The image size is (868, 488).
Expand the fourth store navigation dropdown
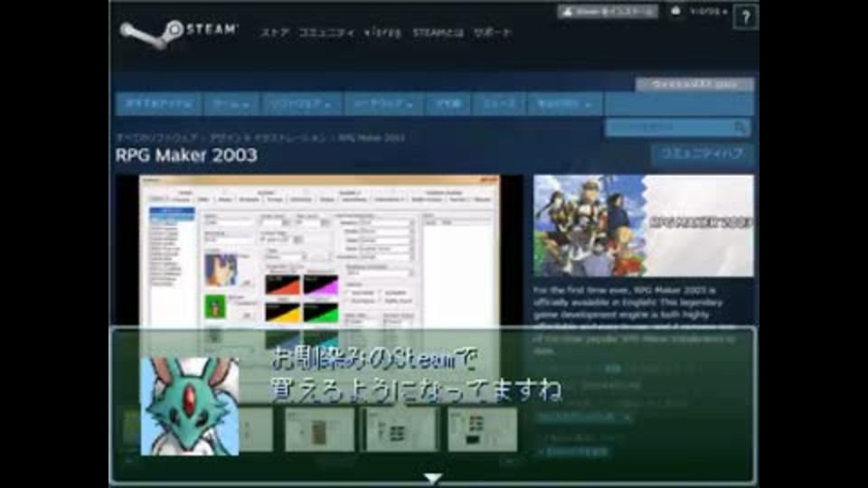383,104
